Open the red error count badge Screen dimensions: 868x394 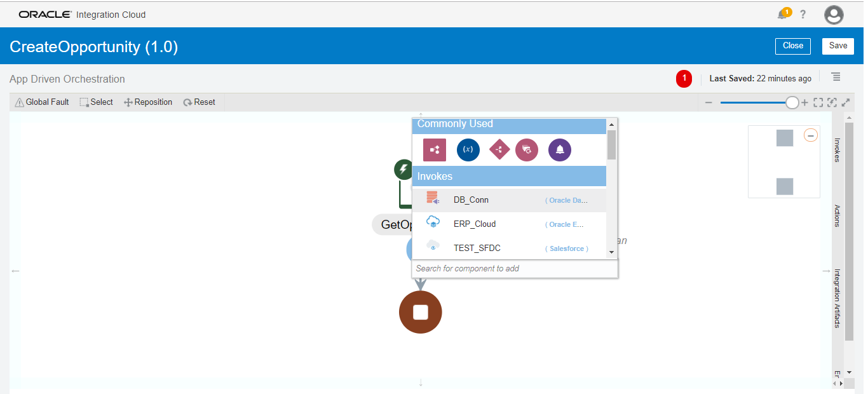(684, 79)
